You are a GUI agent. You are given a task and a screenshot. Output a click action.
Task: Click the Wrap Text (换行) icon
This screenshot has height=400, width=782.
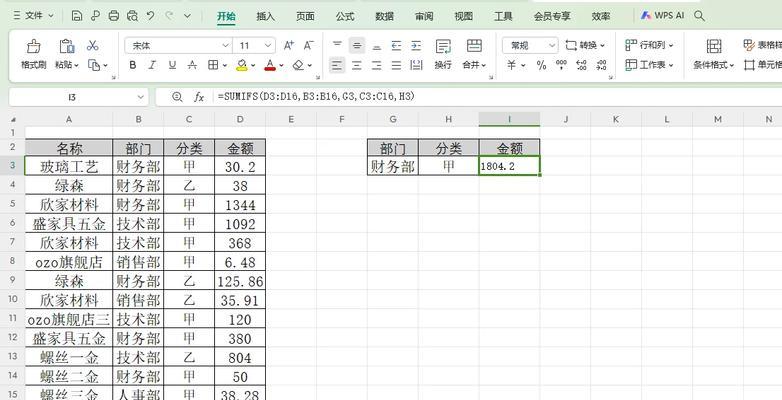(x=443, y=46)
